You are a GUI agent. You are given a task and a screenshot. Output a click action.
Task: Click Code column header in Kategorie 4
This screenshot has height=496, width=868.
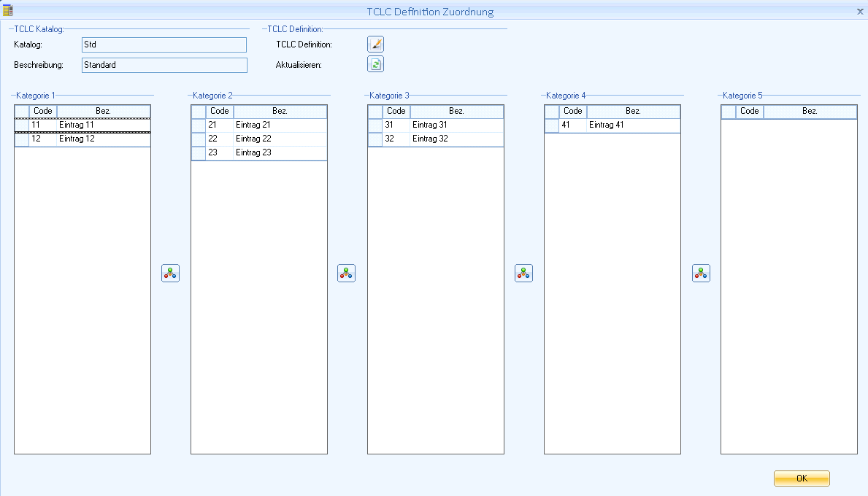[x=572, y=111]
